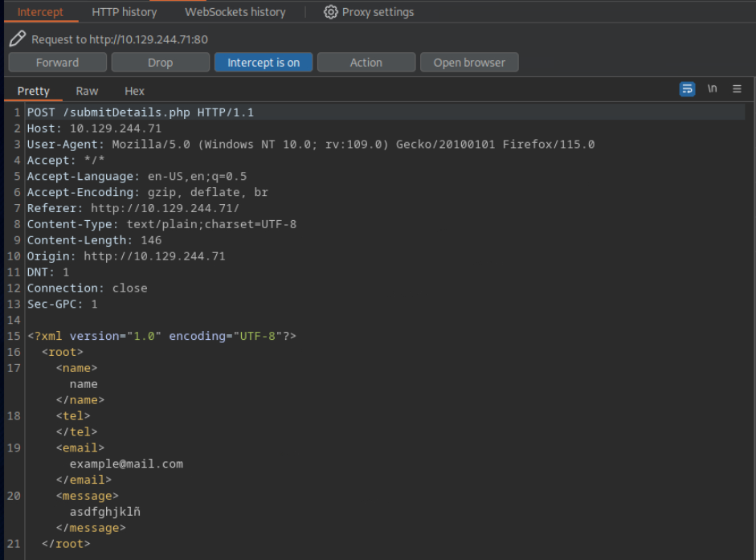This screenshot has height=560, width=756.
Task: Place cursor on example@mail.com email value
Action: click(x=126, y=464)
